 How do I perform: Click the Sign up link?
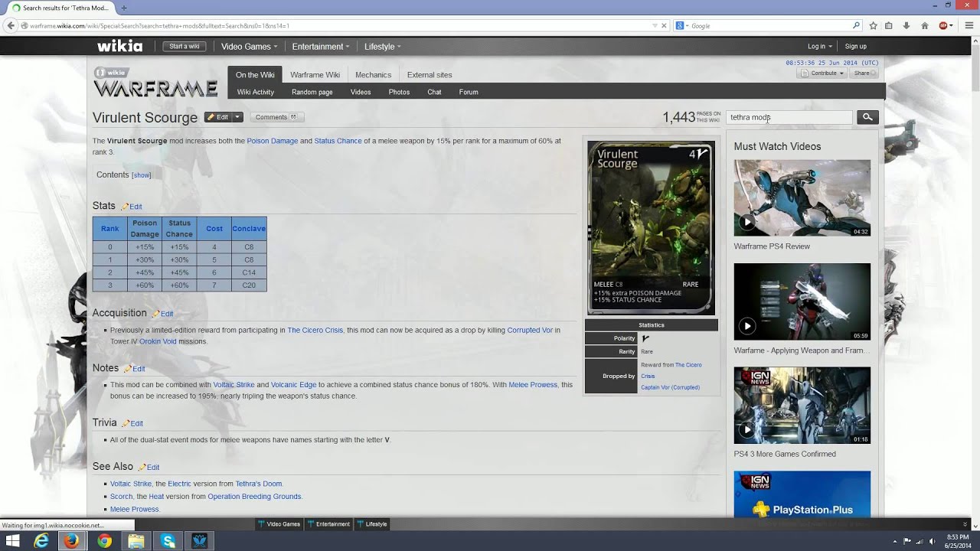pos(855,47)
